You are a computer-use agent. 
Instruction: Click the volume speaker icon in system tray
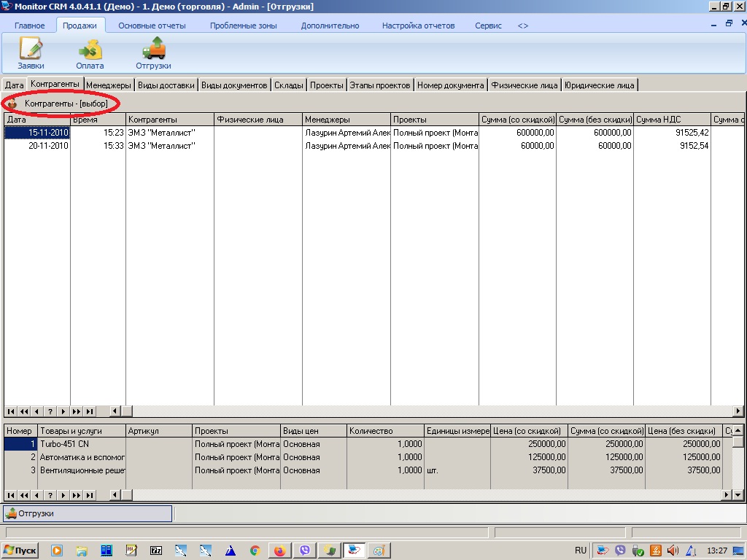[672, 551]
